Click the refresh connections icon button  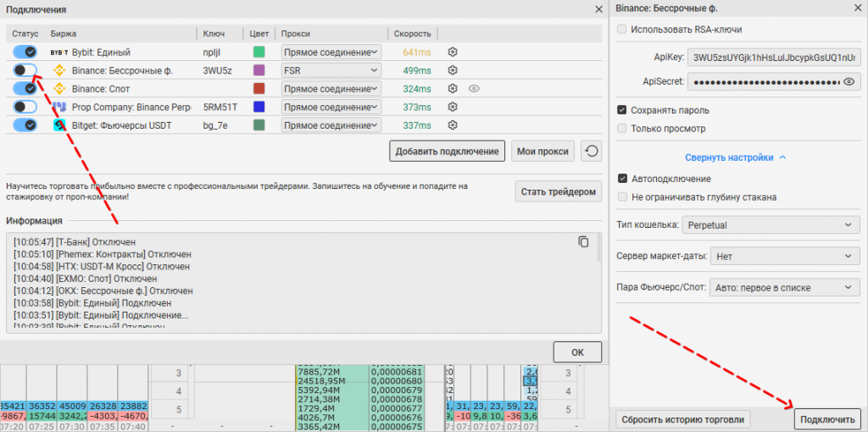[591, 151]
